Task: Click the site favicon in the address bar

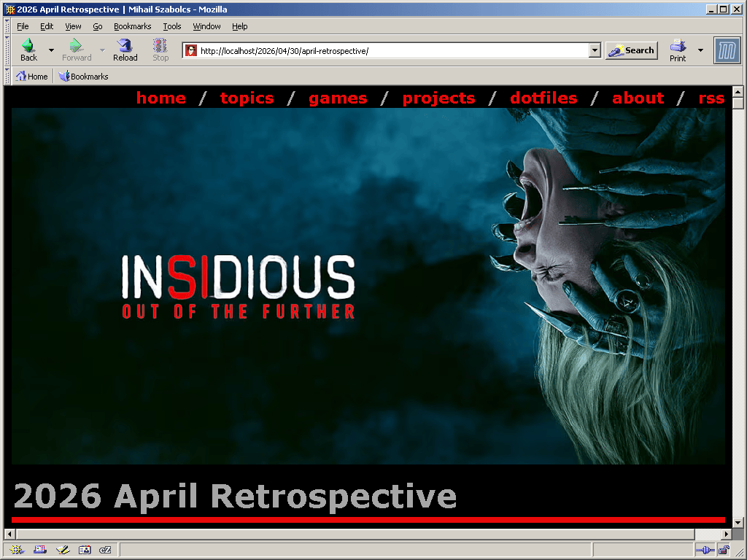Action: [x=191, y=50]
